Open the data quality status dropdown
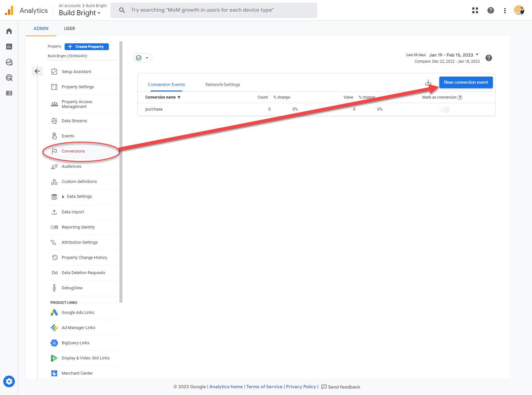This screenshot has width=532, height=395. tap(142, 58)
